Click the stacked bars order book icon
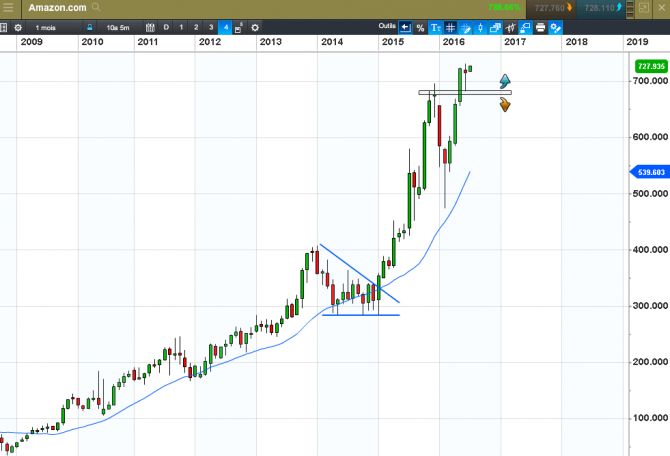Image resolution: width=670 pixels, height=456 pixels. tap(630, 9)
